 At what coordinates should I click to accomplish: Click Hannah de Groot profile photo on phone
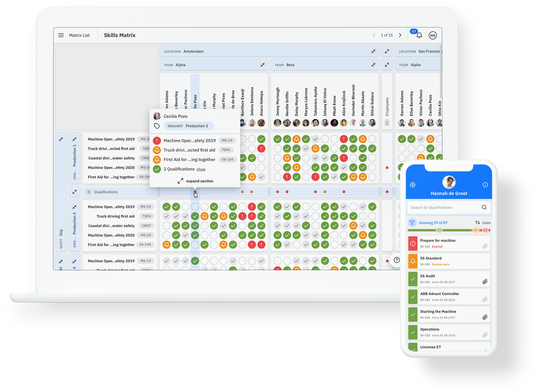449,182
